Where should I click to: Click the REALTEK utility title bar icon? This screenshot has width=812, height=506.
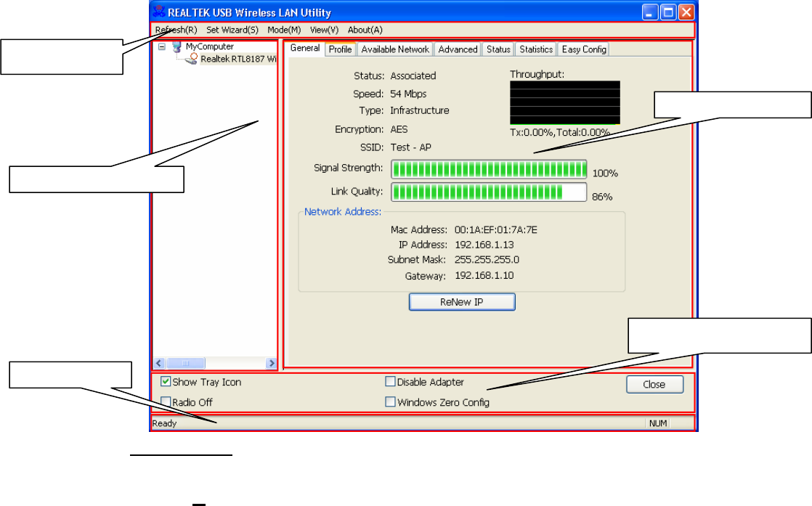tap(159, 12)
